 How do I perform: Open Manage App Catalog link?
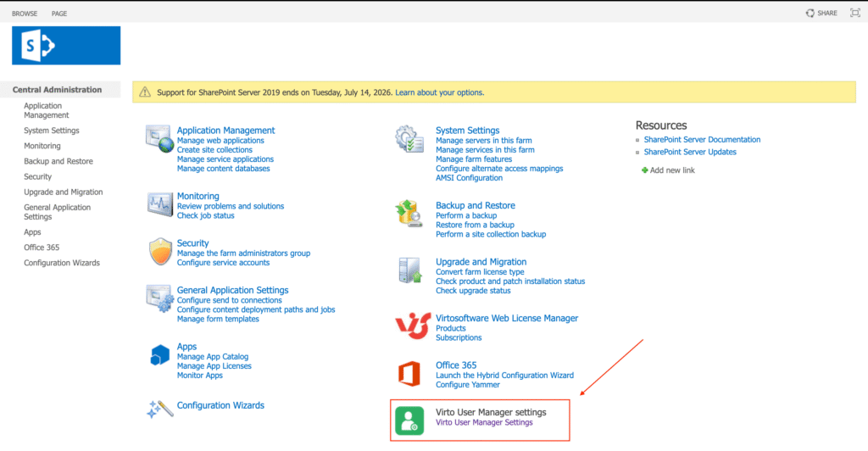[x=213, y=357]
